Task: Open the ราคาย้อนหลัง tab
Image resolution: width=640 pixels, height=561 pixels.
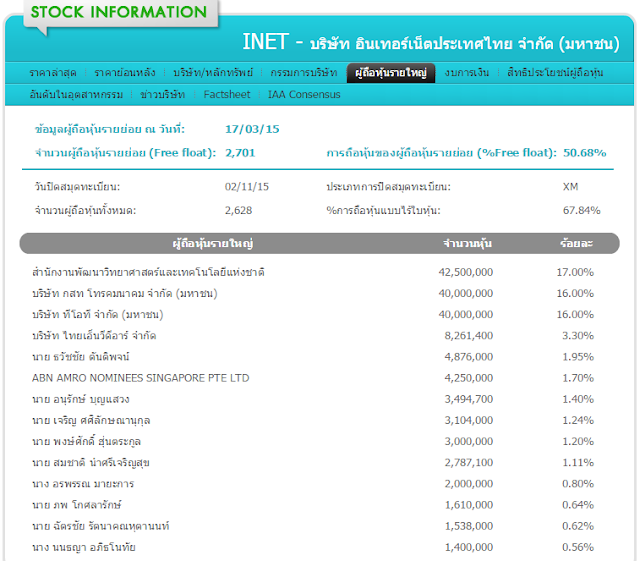Action: (124, 73)
